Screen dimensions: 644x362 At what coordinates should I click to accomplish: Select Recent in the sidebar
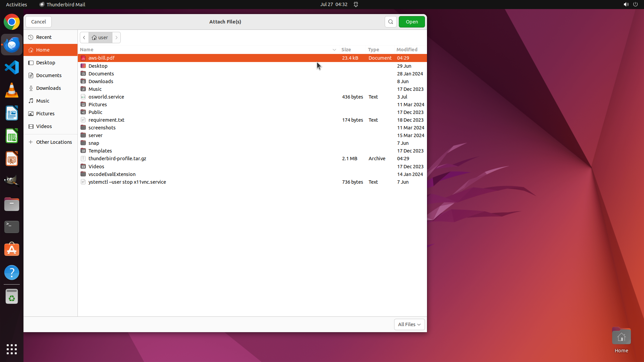[x=44, y=37]
